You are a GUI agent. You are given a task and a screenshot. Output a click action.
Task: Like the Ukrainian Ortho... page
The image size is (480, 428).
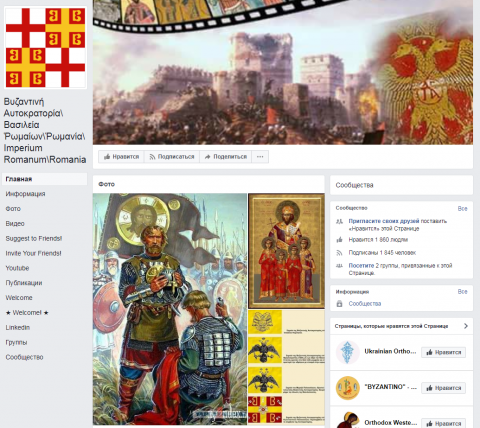[443, 352]
